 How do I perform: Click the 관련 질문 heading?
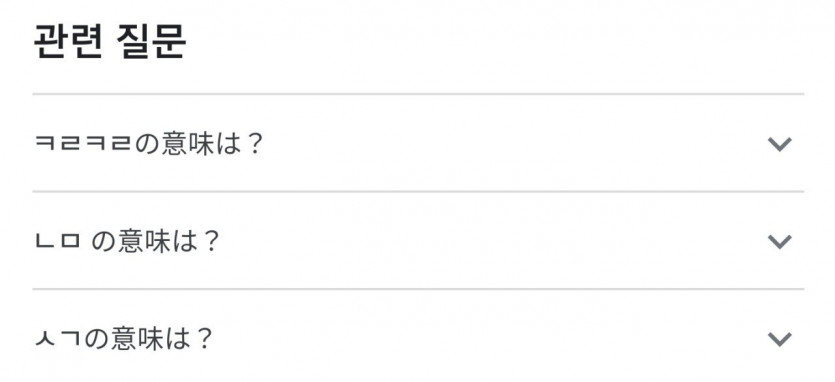pyautogui.click(x=110, y=42)
